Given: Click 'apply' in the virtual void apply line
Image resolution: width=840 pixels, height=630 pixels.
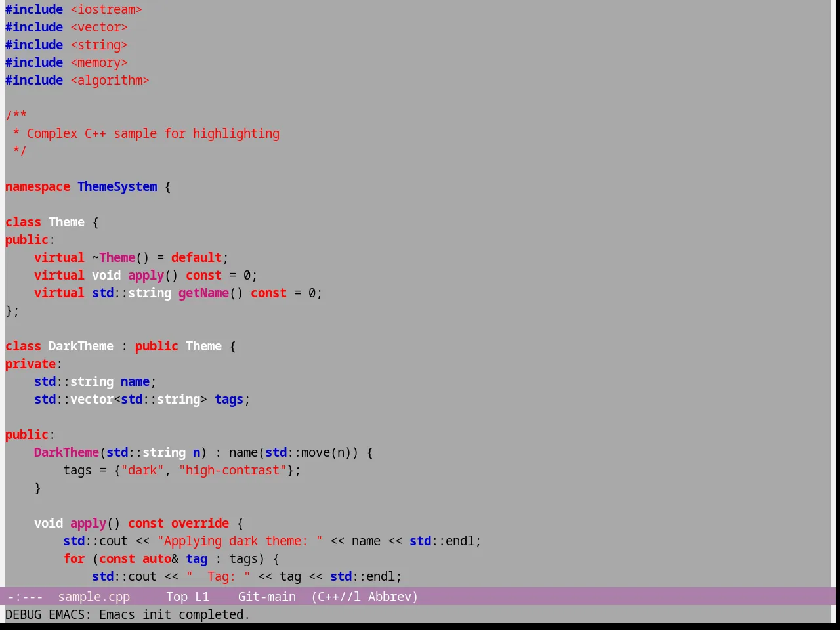Looking at the screenshot, I should coord(146,276).
